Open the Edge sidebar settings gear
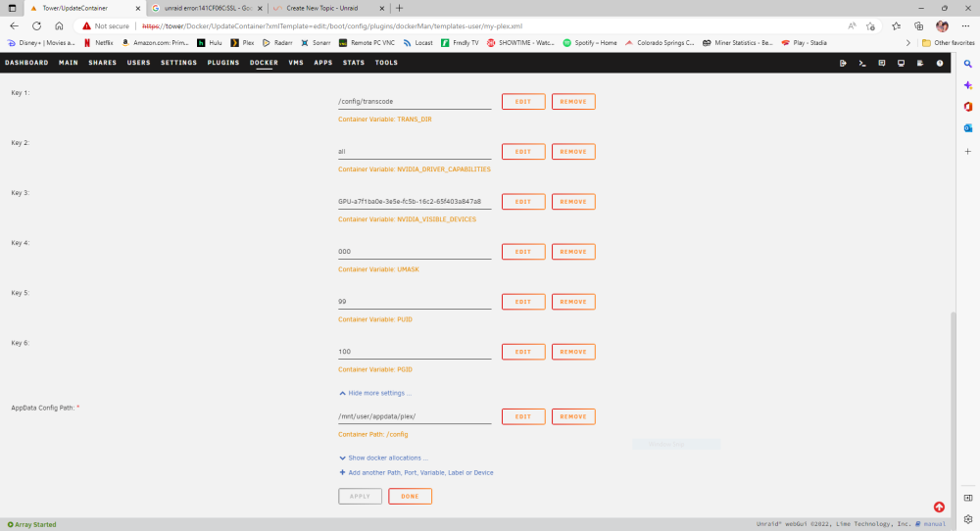This screenshot has width=980, height=531. click(967, 519)
